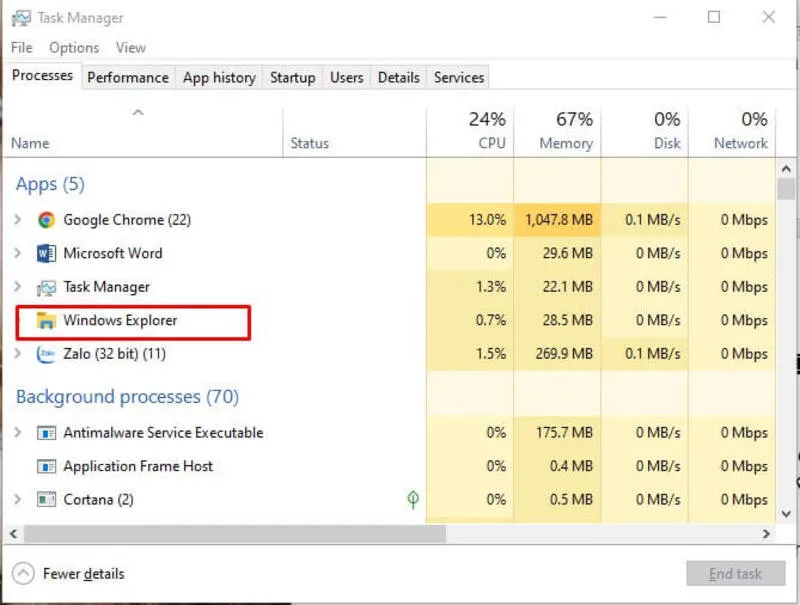Image resolution: width=800 pixels, height=605 pixels.
Task: Click Antimalware Service Executable icon
Action: [x=46, y=433]
